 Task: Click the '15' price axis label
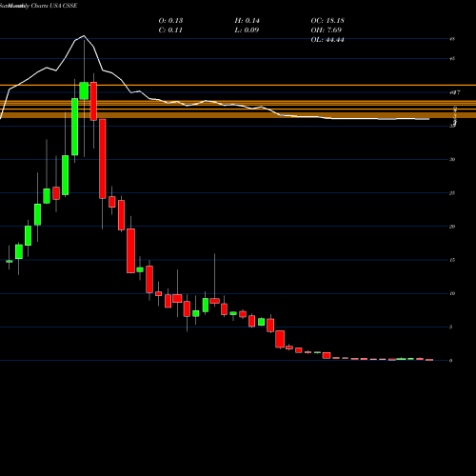tap(452, 260)
